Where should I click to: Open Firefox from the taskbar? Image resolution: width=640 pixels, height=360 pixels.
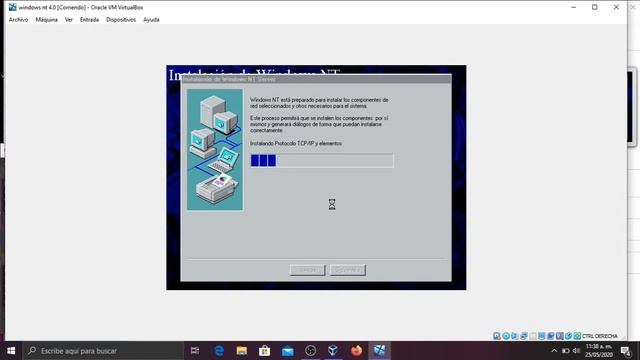click(x=356, y=351)
